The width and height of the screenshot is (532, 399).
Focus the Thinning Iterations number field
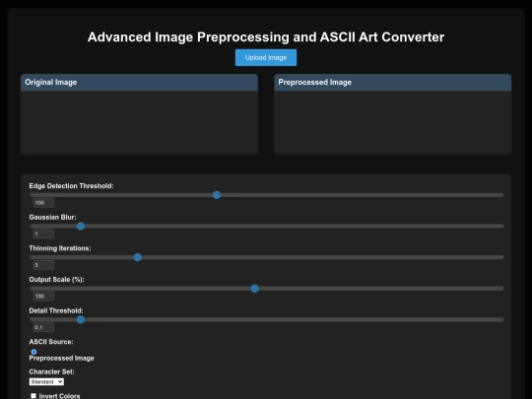[x=43, y=265]
